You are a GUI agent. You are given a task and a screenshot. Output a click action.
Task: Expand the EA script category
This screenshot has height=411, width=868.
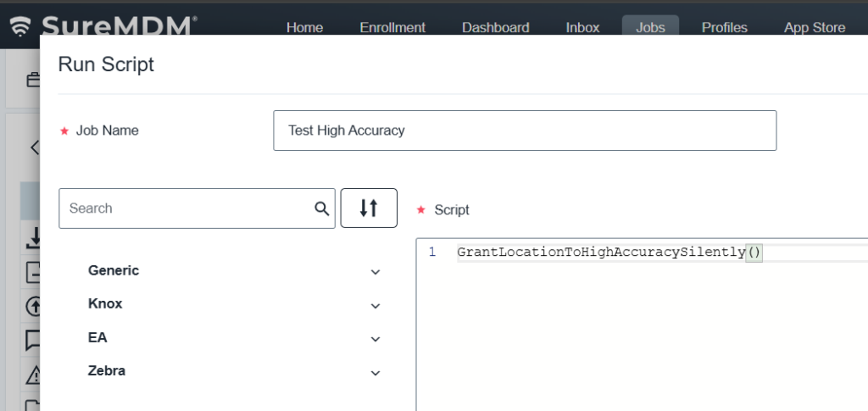pyautogui.click(x=376, y=339)
